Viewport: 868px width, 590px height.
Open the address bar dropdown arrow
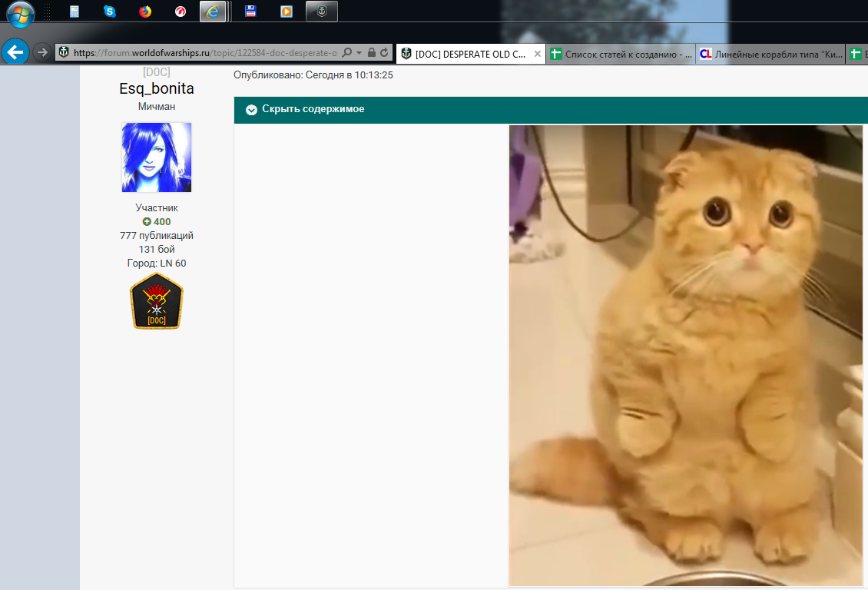[x=359, y=53]
